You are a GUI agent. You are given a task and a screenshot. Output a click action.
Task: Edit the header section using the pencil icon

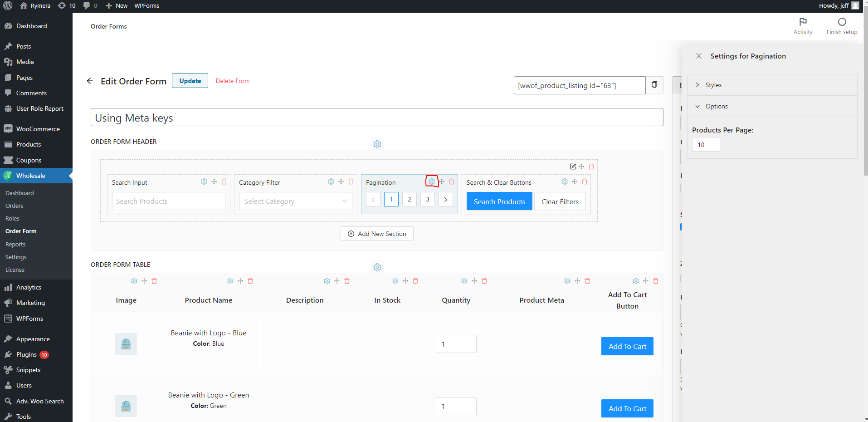[572, 166]
